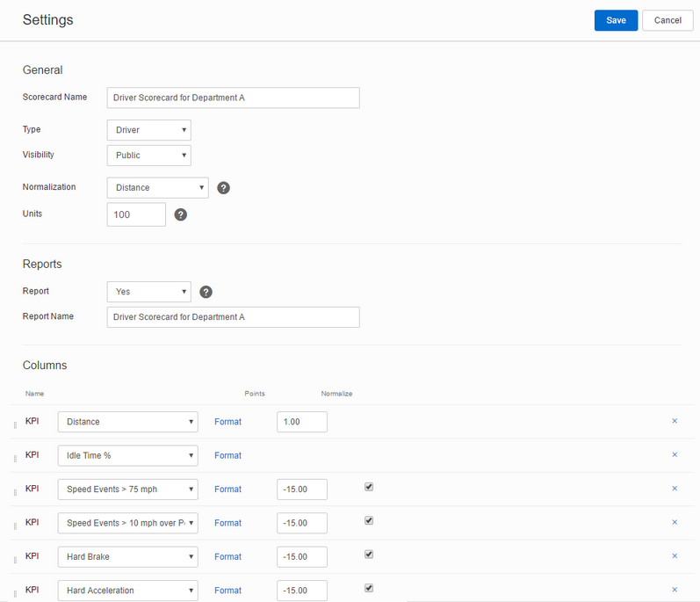This screenshot has width=700, height=602.
Task: Edit Points field for Speed Events > 10 mph over
Action: click(302, 523)
